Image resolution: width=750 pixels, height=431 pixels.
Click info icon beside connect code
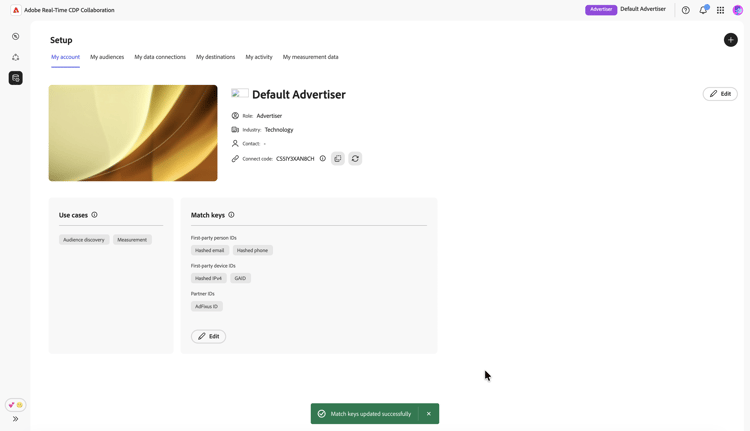click(323, 159)
